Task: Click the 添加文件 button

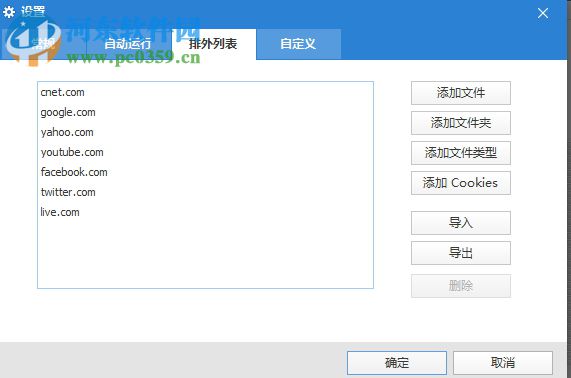Action: click(461, 93)
